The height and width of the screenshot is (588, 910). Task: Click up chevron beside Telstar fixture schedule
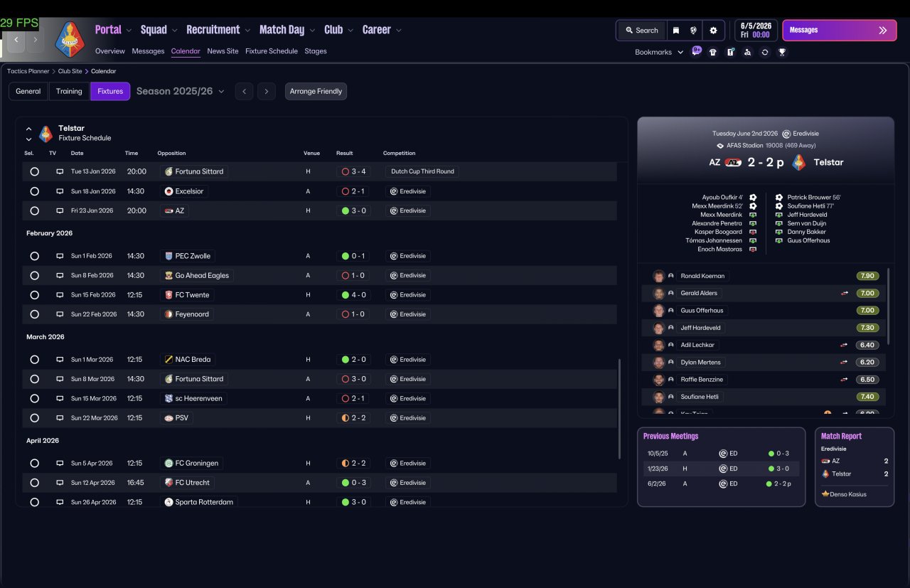coord(28,129)
